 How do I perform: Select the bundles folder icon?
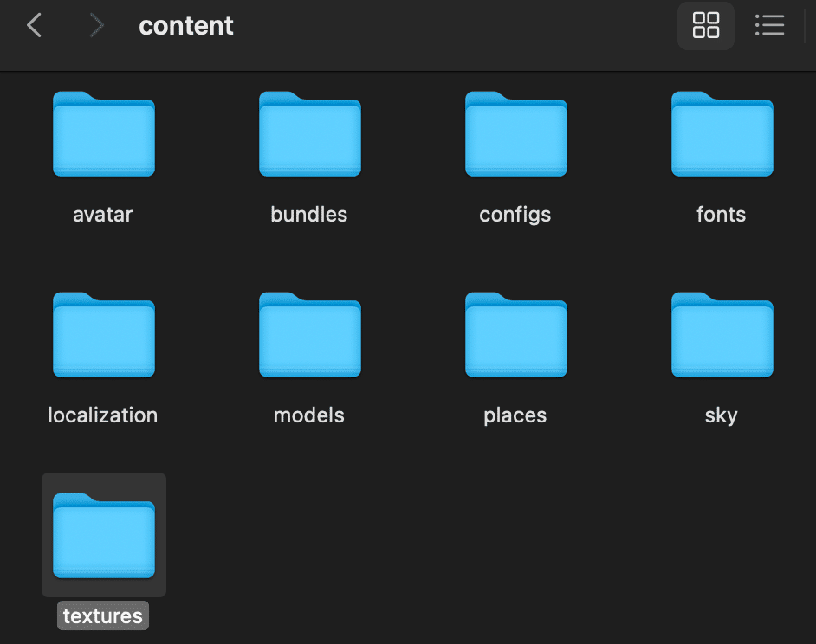(x=310, y=134)
